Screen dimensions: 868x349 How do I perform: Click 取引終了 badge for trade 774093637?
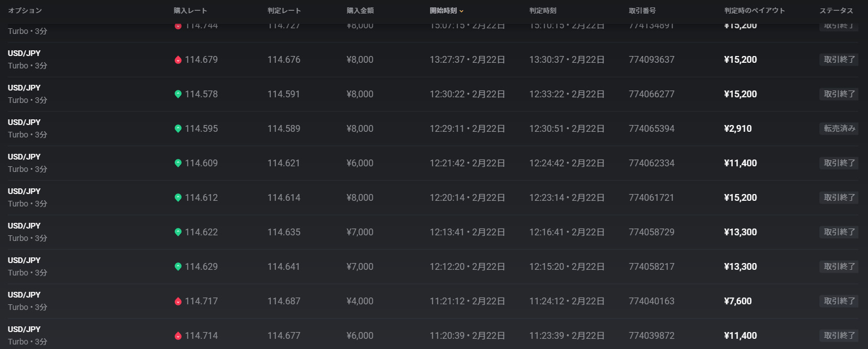[839, 60]
